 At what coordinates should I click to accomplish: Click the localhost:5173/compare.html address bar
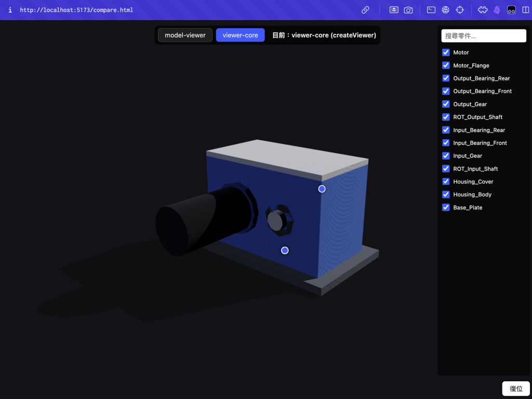76,10
